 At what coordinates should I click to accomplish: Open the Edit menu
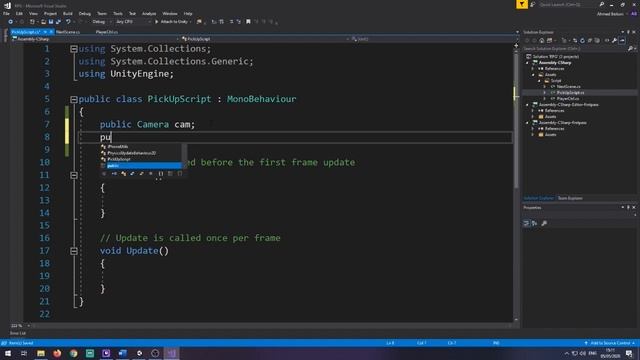tap(19, 13)
